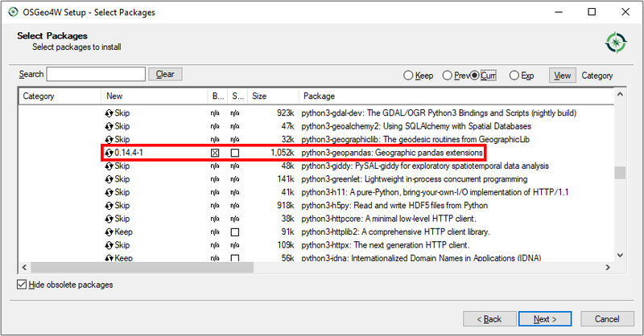Click the Skip cycle icon for python3-h5py
The image size is (644, 336).
point(109,205)
